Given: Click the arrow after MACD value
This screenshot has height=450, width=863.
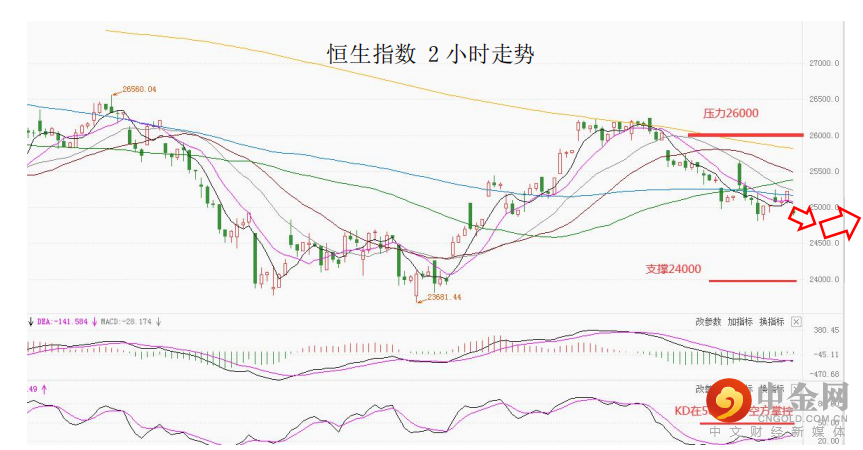Looking at the screenshot, I should tap(159, 322).
